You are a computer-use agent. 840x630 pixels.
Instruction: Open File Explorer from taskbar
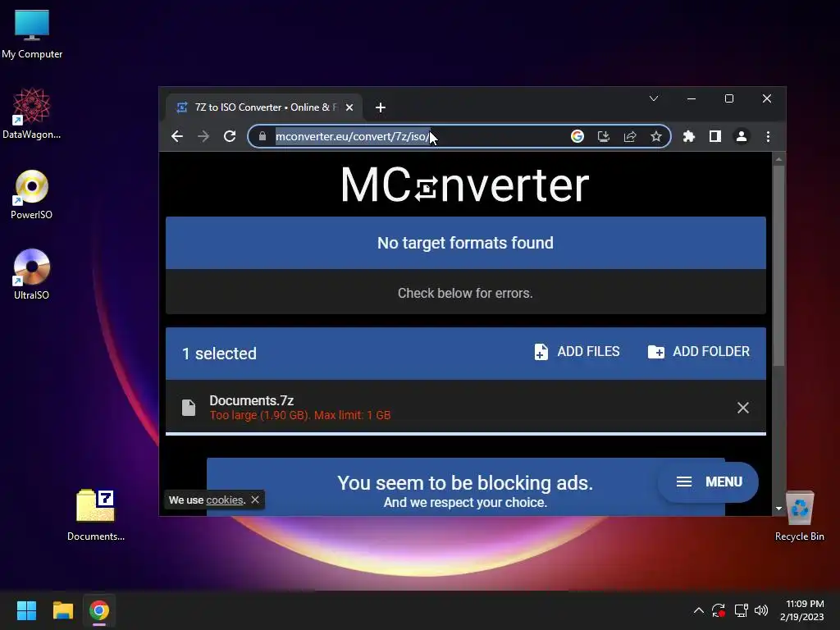coord(62,610)
